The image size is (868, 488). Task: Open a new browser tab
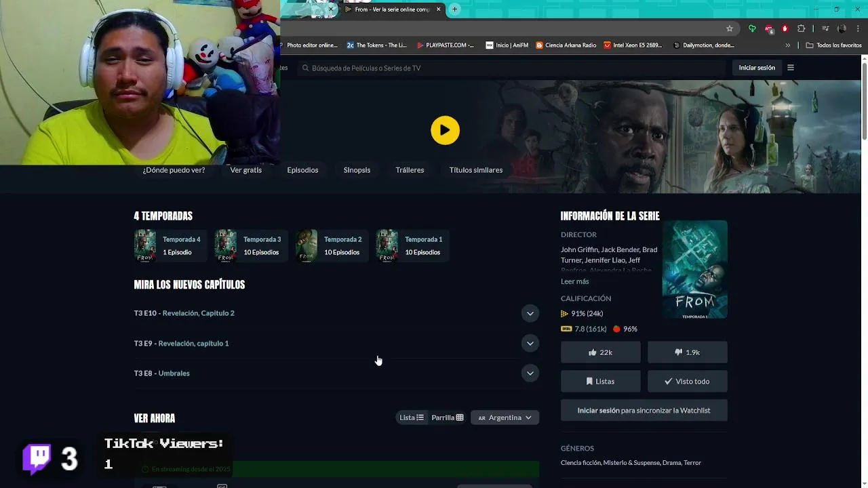(455, 9)
